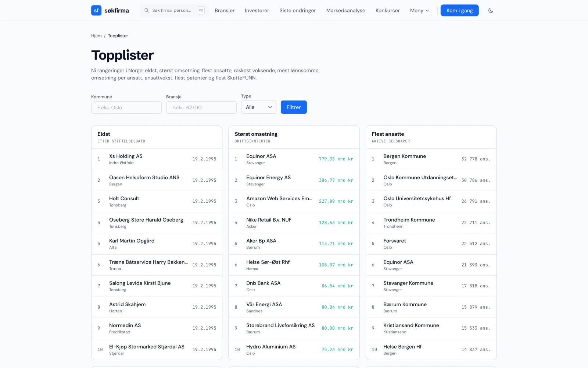Click the 779,35 mrd kr value
Screen dimensions: 588x368
pyautogui.click(x=336, y=159)
